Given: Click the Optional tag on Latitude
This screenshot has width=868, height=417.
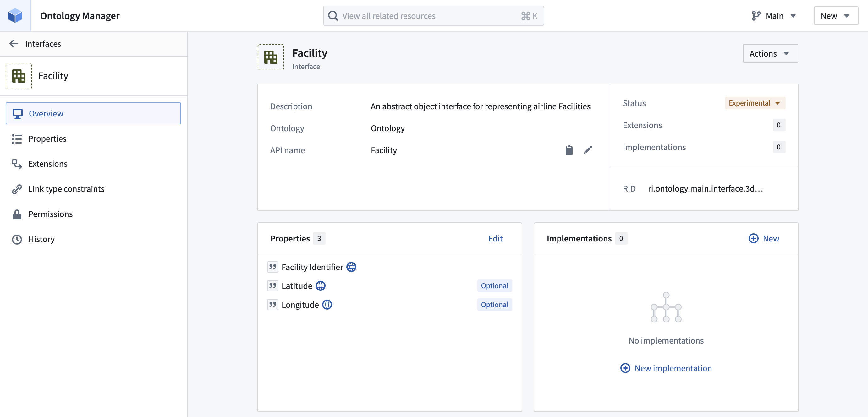Looking at the screenshot, I should click(x=495, y=286).
